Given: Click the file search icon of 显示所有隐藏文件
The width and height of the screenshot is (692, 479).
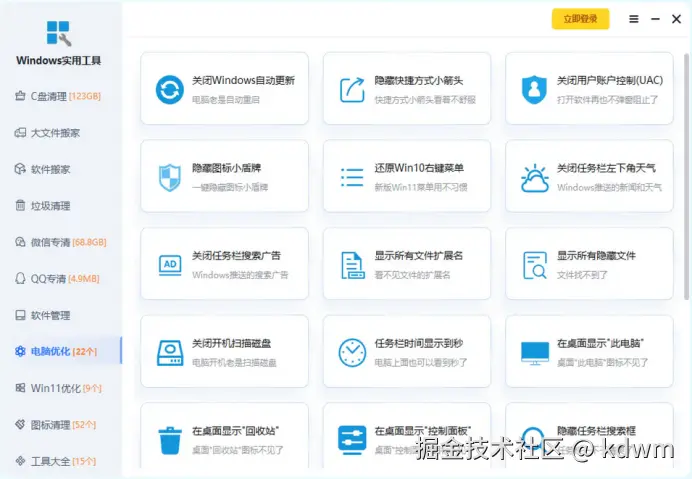Looking at the screenshot, I should click(535, 265).
